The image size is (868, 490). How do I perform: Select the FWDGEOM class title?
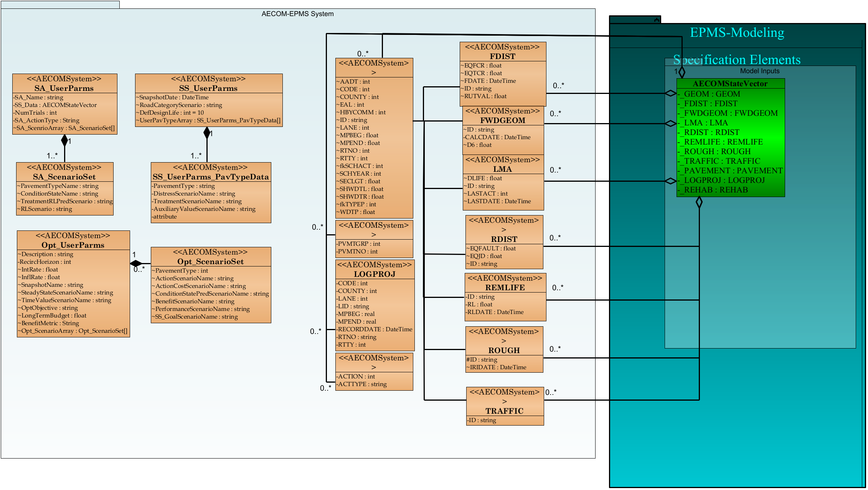503,120
